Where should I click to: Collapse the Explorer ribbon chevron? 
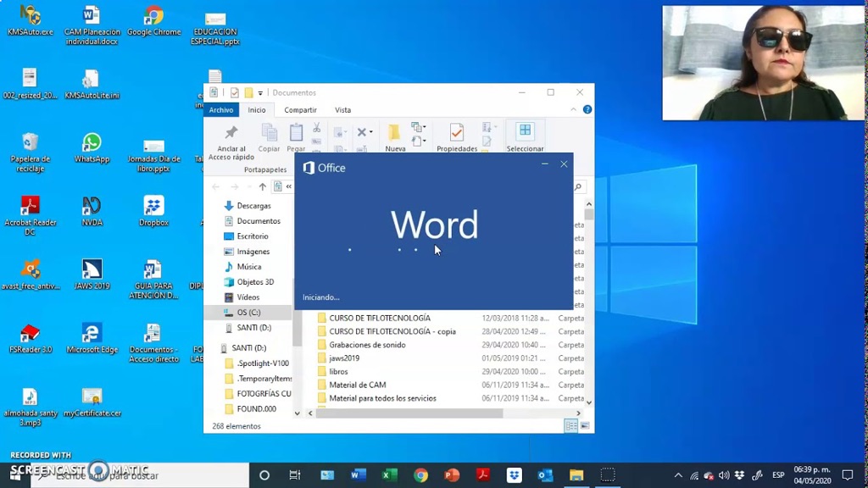[574, 109]
